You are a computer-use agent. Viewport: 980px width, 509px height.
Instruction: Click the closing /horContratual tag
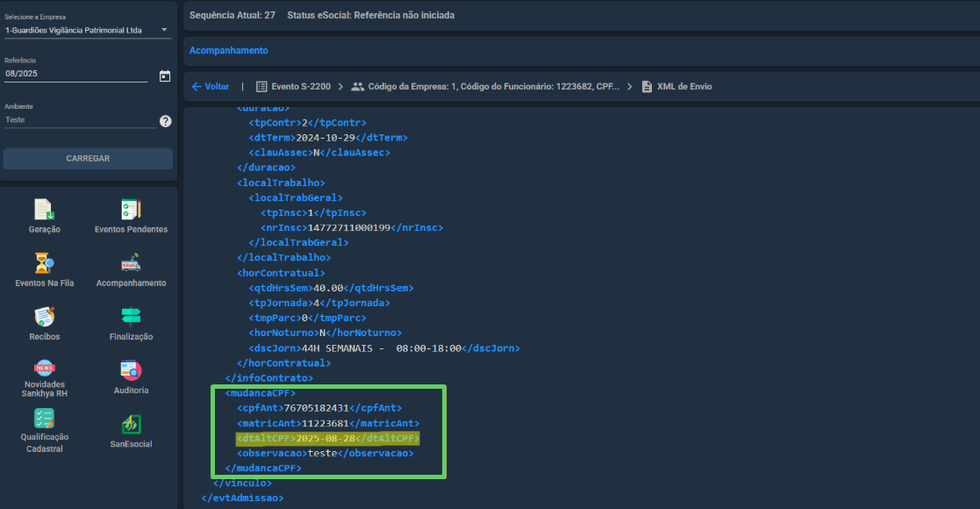(x=283, y=363)
